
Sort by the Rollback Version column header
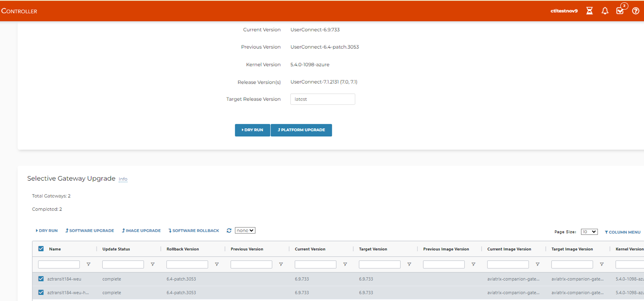[183, 249]
